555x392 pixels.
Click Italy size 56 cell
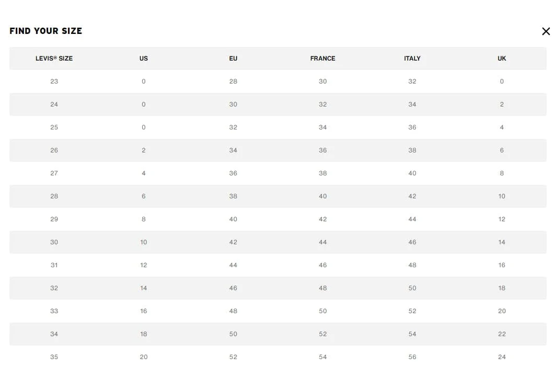click(412, 357)
